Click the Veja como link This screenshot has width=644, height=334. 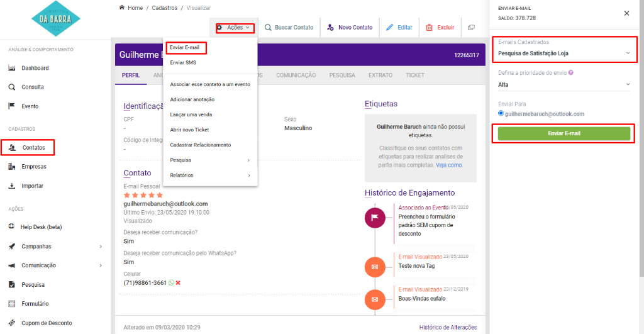coord(449,165)
